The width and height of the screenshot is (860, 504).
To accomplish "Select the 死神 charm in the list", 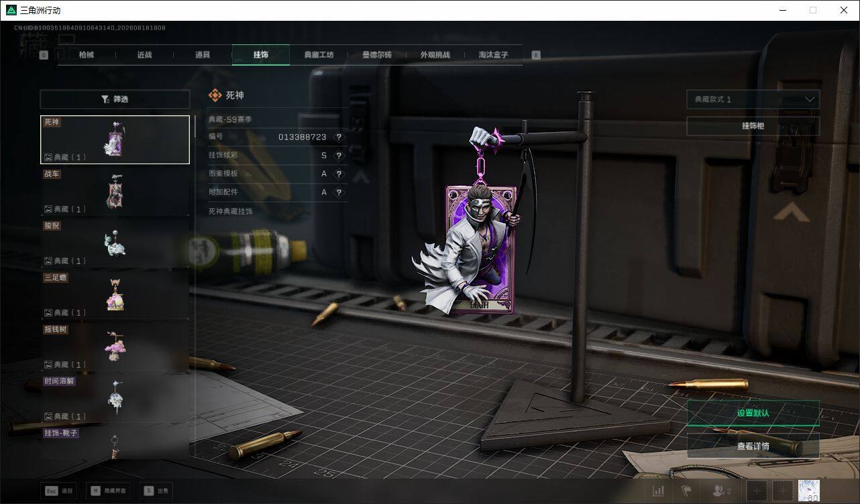I will tap(115, 139).
